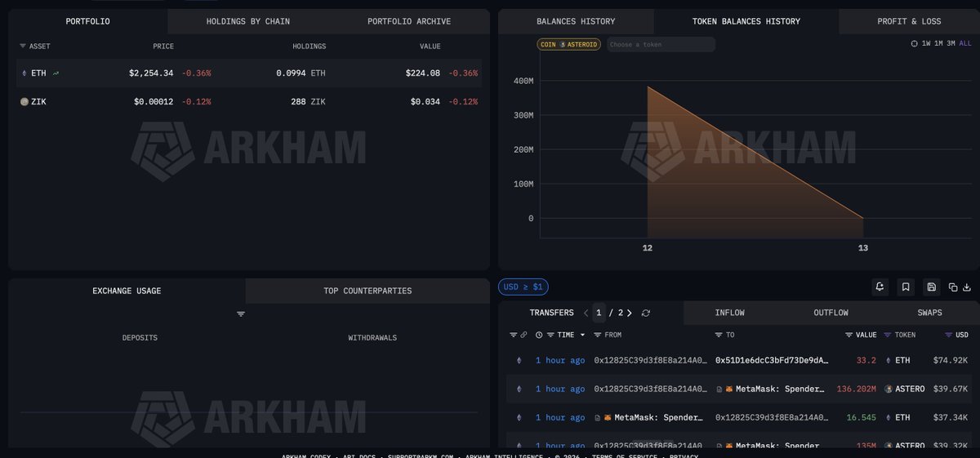
Task: Click the filter icon beside ASSET header
Action: tap(23, 47)
